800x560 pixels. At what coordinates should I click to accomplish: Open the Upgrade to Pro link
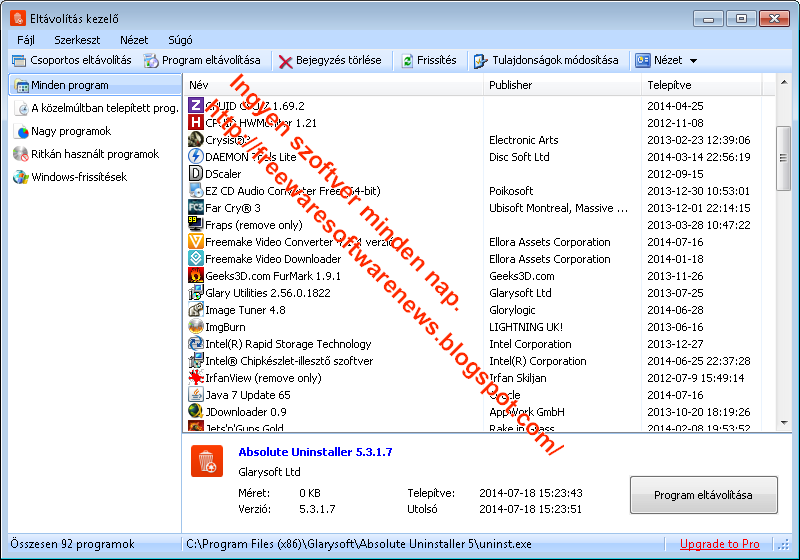719,544
